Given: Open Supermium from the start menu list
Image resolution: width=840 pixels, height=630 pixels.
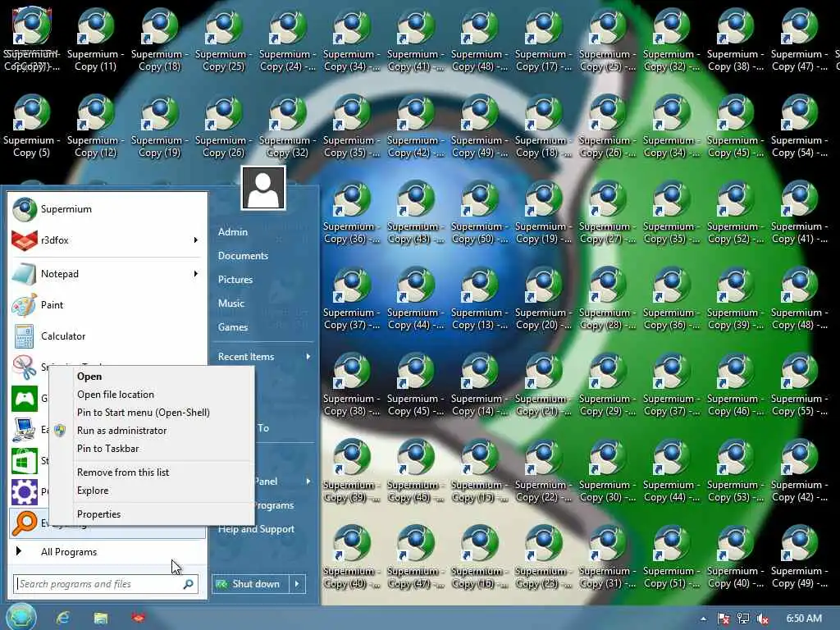Looking at the screenshot, I should coord(107,209).
